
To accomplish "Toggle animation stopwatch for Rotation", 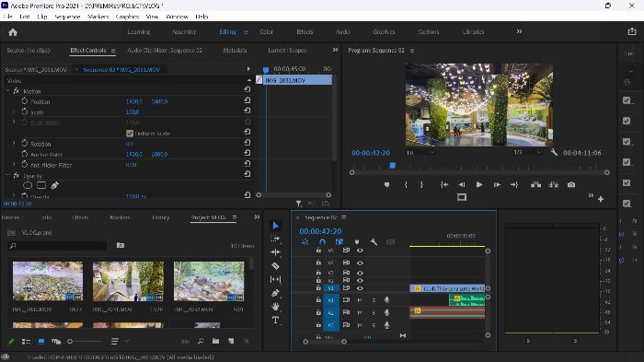I will (25, 143).
